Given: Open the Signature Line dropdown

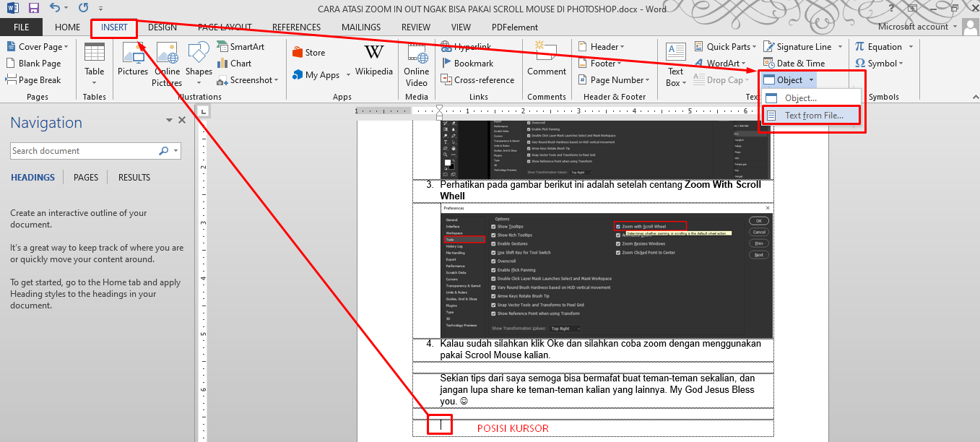Looking at the screenshot, I should (x=838, y=48).
